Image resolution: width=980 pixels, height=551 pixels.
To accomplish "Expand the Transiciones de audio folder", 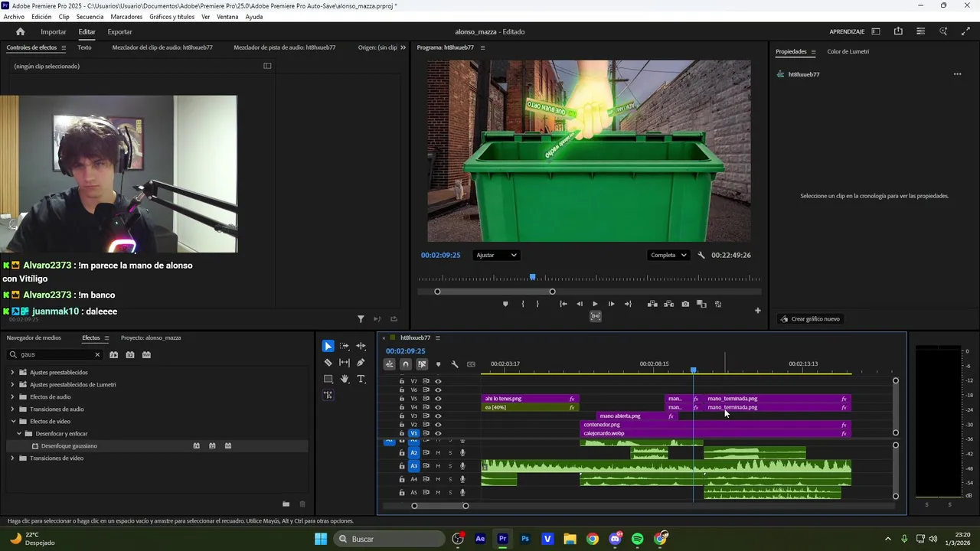I will pos(12,409).
